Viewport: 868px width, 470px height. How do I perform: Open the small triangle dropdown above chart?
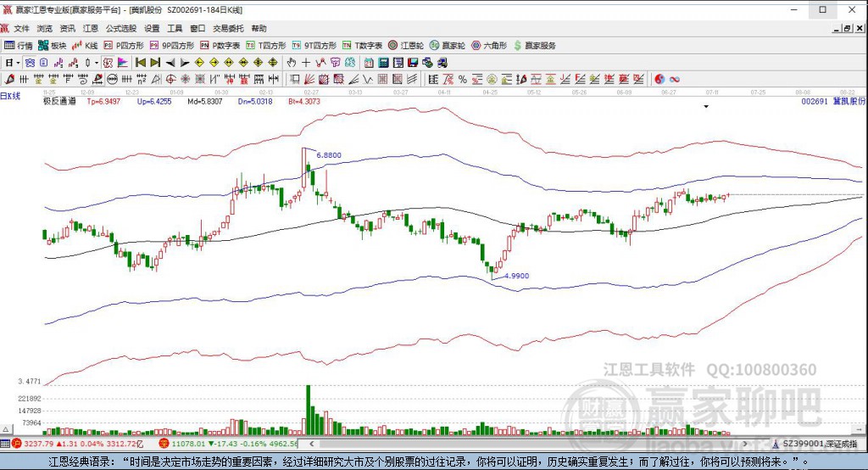706,106
